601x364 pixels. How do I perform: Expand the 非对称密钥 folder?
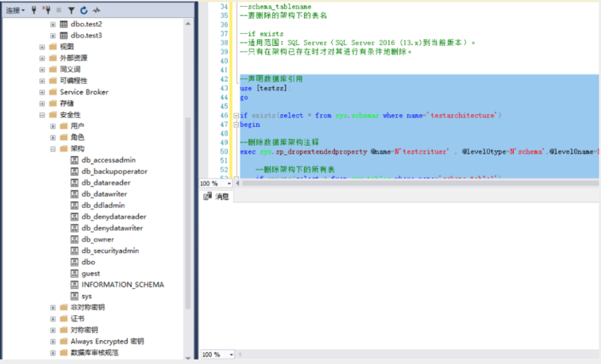[53, 308]
